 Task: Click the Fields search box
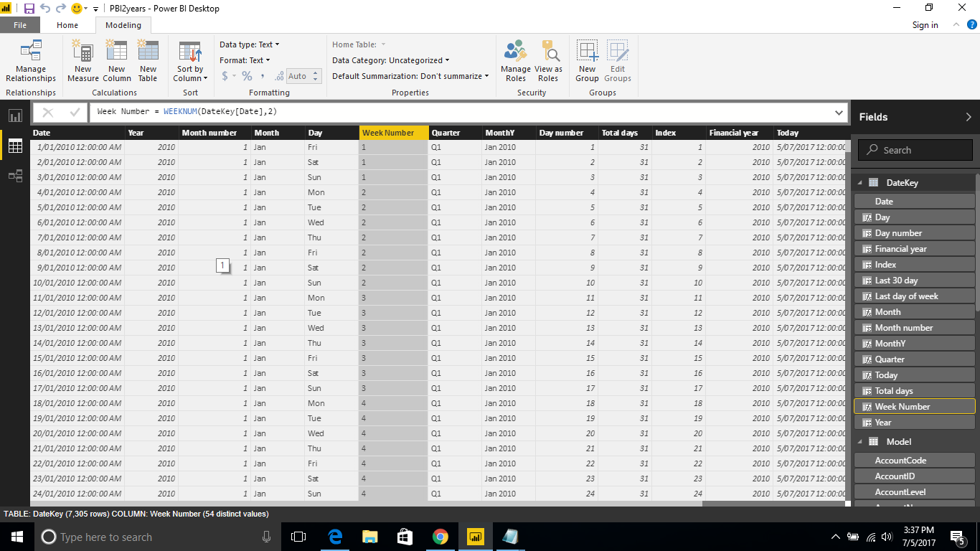[916, 150]
